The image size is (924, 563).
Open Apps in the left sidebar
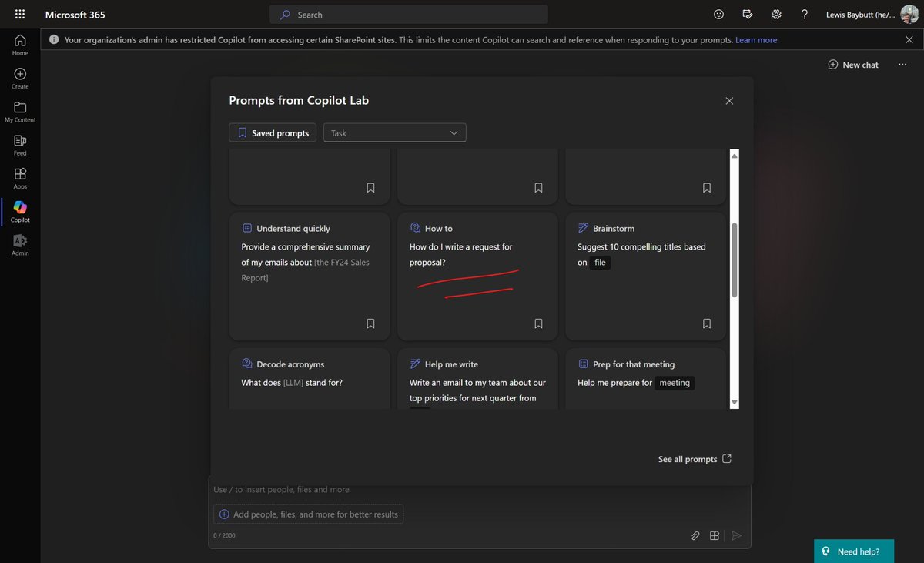click(x=20, y=178)
